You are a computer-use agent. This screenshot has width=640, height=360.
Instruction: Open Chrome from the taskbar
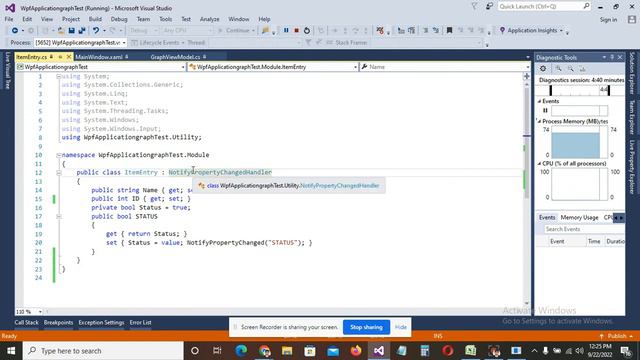264,351
